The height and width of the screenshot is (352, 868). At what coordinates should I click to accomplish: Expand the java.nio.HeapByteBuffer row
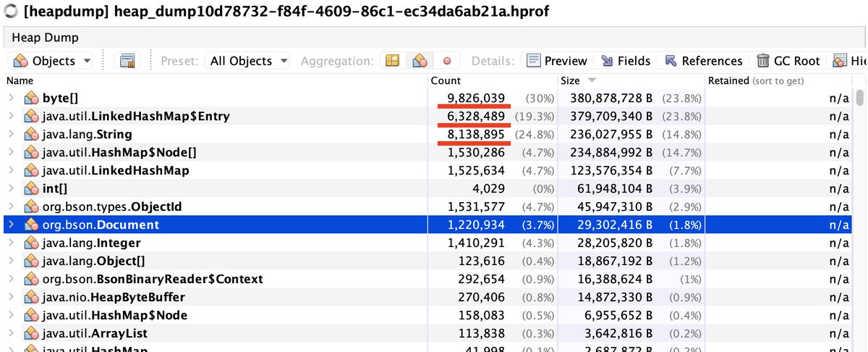click(x=11, y=297)
